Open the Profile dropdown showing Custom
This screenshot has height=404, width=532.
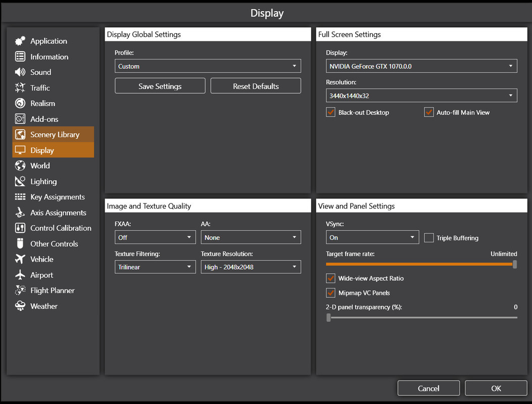(208, 66)
